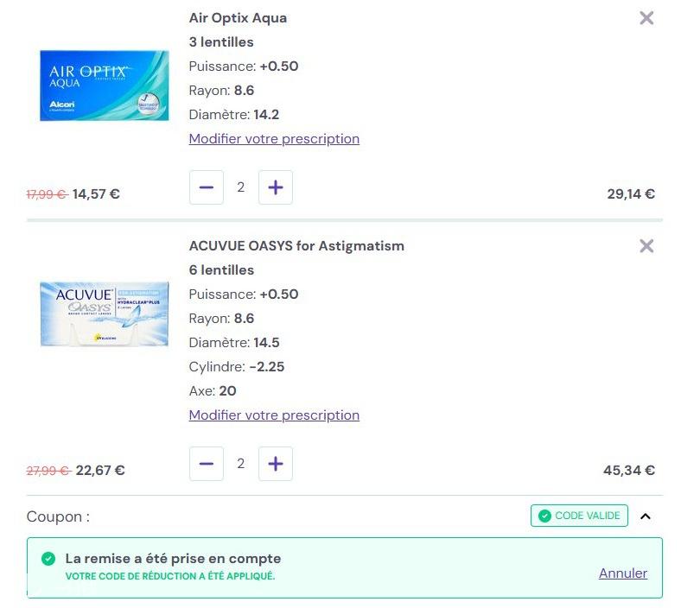Click the Air Optix Aqua product title
This screenshot has height=608, width=700.
tap(238, 18)
